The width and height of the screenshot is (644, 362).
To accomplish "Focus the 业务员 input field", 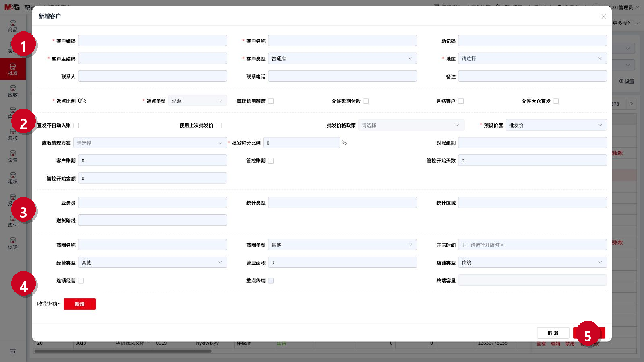I will point(152,202).
